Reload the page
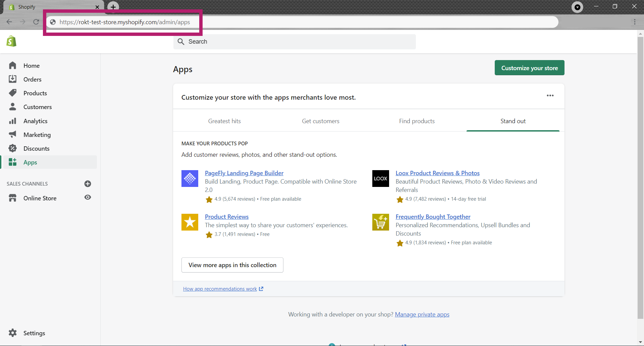Viewport: 644px width, 346px height. pyautogui.click(x=36, y=22)
